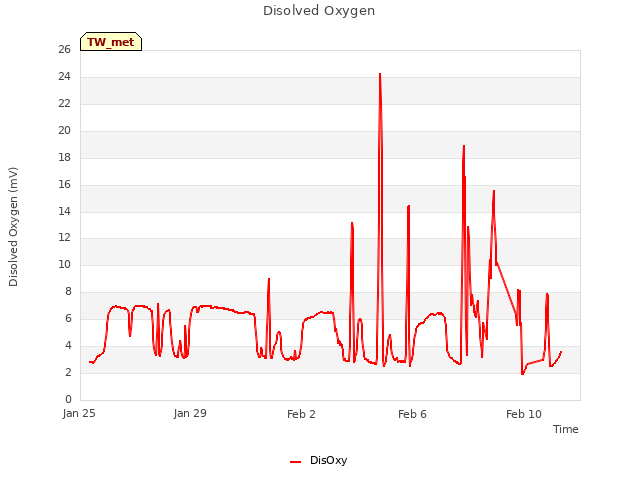Click the Feb 6 date tick label
Image resolution: width=640 pixels, height=480 pixels.
412,414
